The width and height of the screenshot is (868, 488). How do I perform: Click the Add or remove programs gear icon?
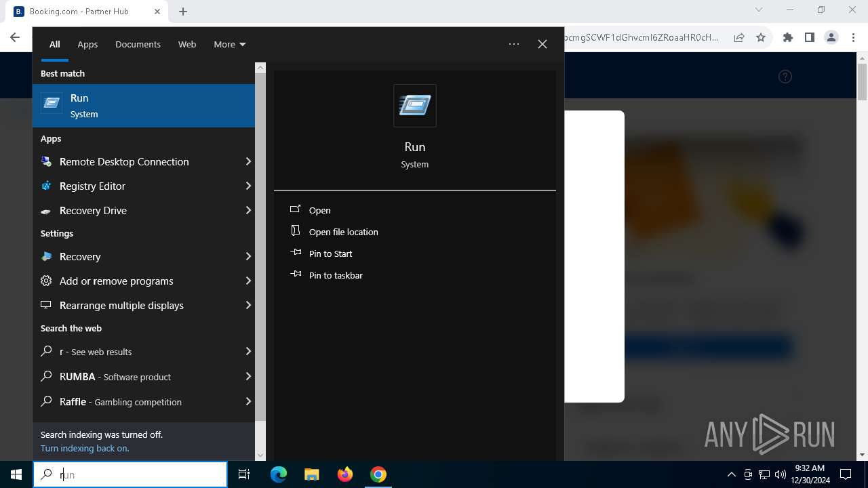pyautogui.click(x=46, y=281)
